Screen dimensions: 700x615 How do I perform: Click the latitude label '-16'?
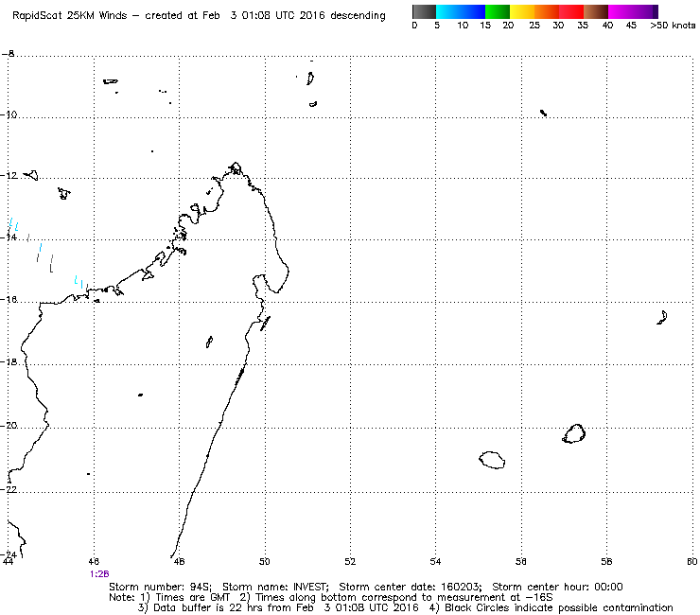pos(9,300)
